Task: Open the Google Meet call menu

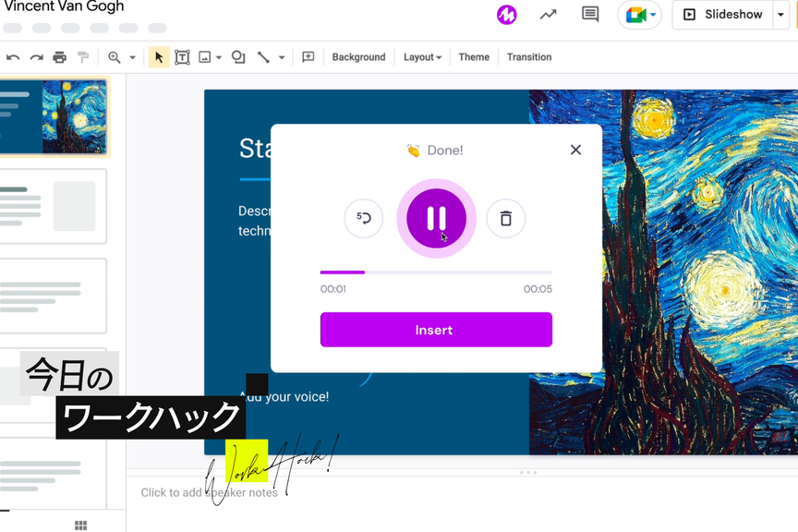Action: [x=641, y=15]
